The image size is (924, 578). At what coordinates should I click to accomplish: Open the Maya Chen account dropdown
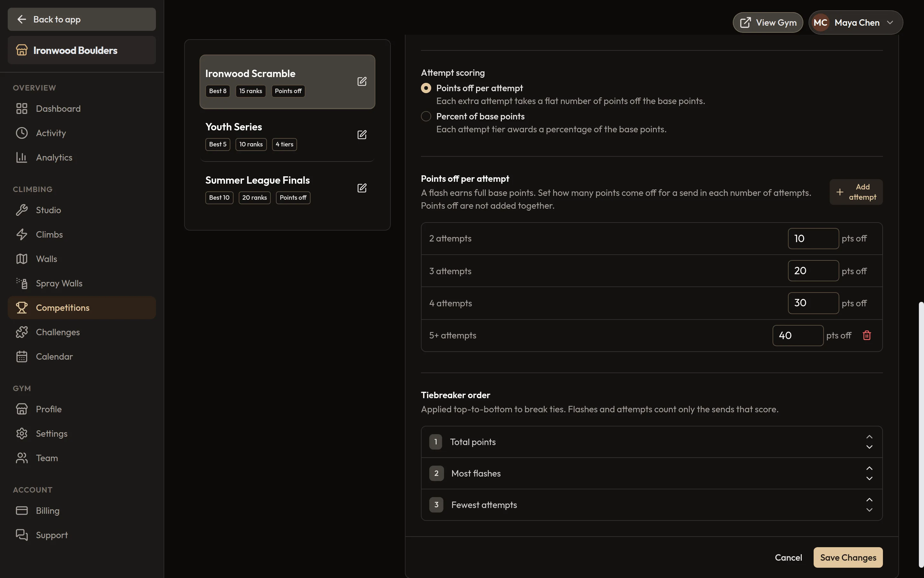click(855, 22)
